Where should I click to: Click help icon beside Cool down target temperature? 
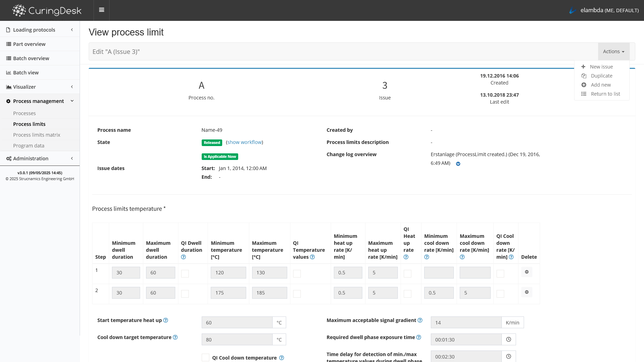(175, 337)
